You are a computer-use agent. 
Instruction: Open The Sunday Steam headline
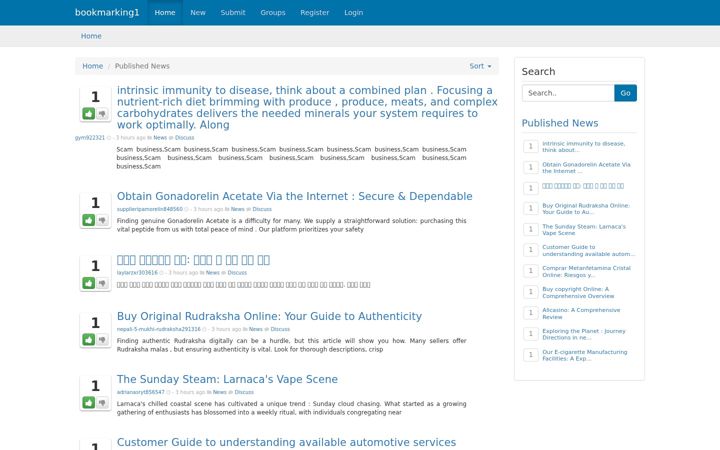[x=227, y=379]
